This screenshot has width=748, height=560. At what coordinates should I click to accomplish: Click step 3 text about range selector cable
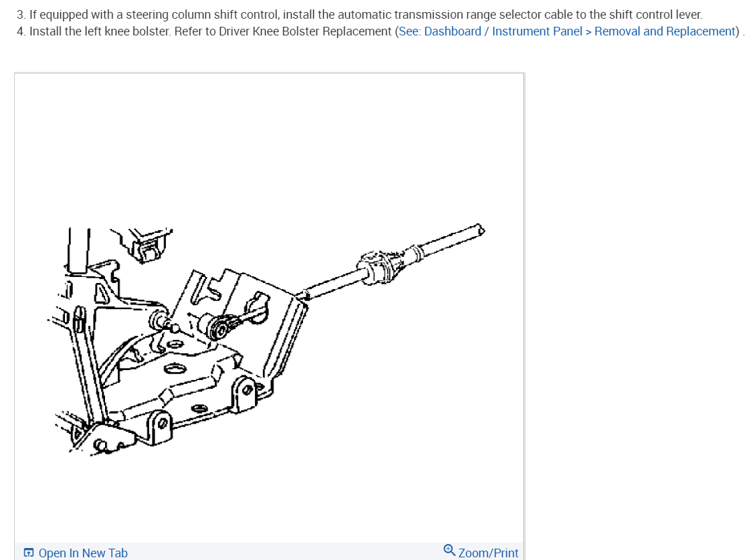coord(359,15)
